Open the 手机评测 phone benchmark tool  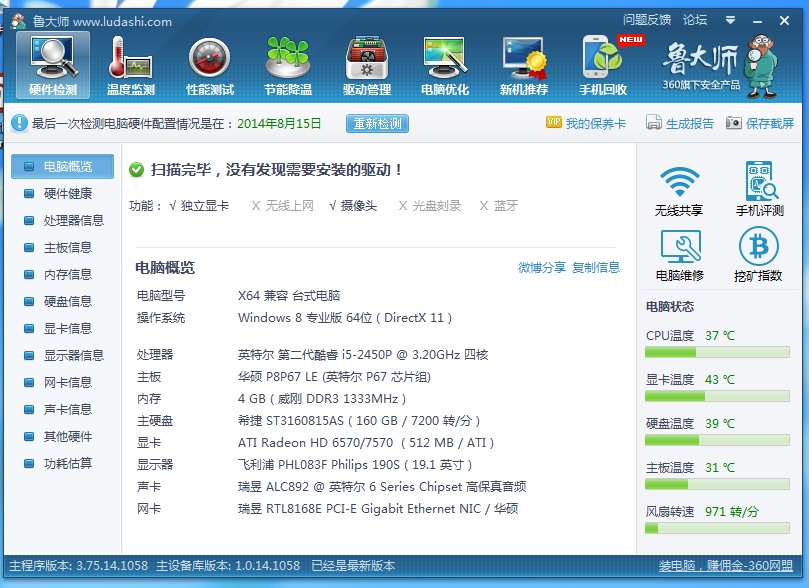[759, 189]
